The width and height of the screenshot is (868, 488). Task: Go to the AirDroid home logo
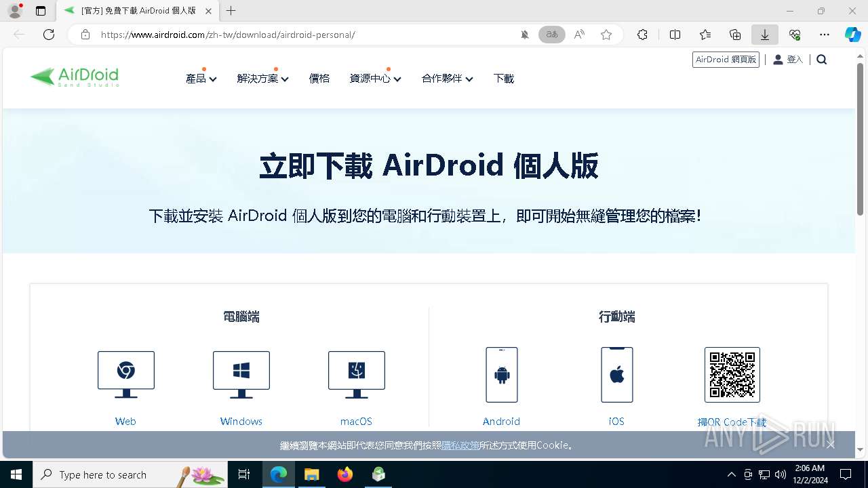pyautogui.click(x=75, y=77)
